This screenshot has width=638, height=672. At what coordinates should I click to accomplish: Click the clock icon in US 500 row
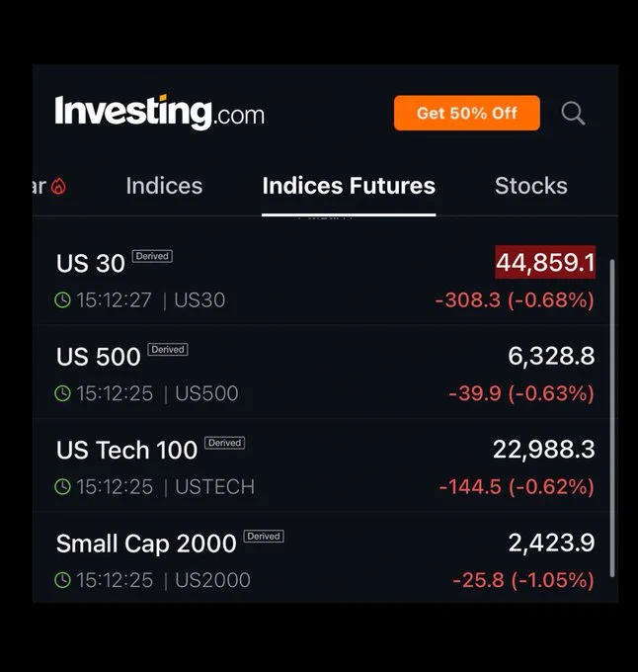pos(62,393)
